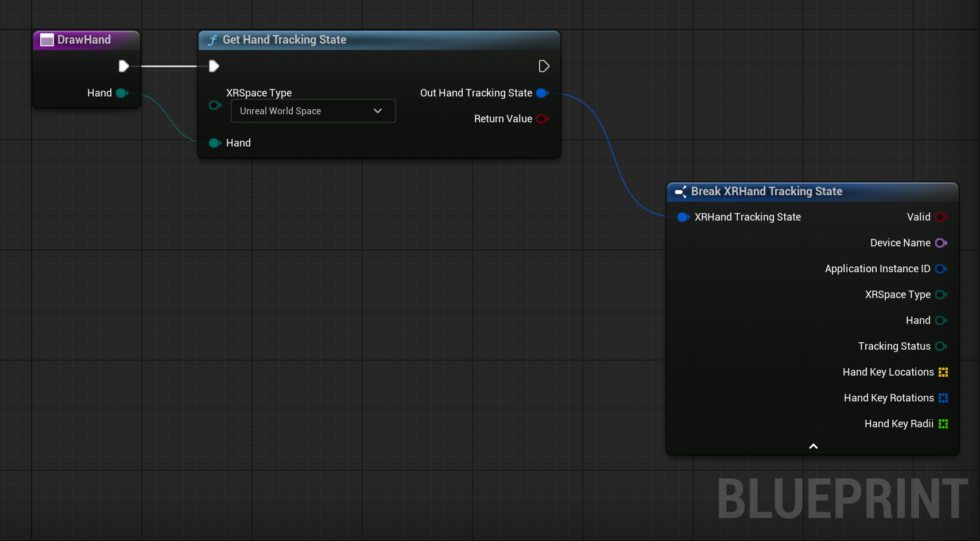Click the Application Instance ID output pin
This screenshot has height=541, width=980.
(940, 269)
